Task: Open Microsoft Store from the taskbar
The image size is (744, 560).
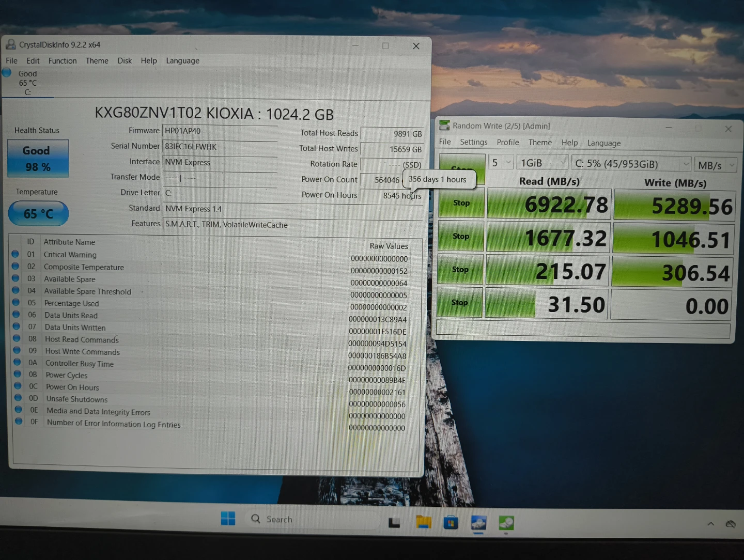Action: click(451, 523)
